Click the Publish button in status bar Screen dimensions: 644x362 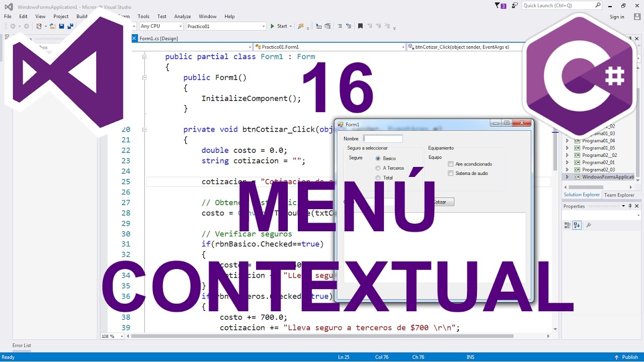tap(626, 357)
